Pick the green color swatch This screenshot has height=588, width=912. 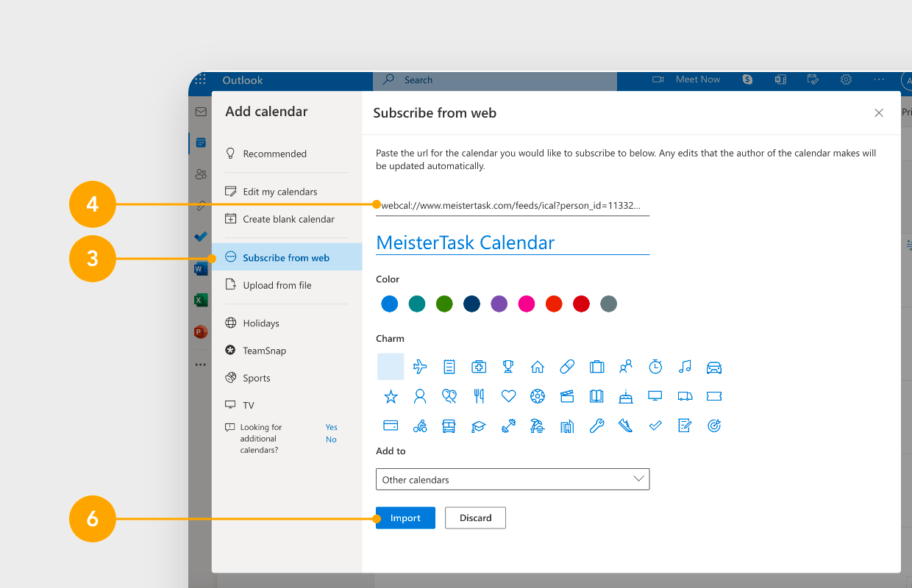pos(444,304)
